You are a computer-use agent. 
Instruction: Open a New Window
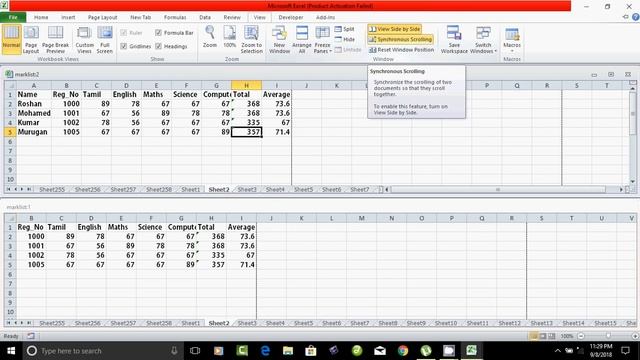pyautogui.click(x=280, y=39)
